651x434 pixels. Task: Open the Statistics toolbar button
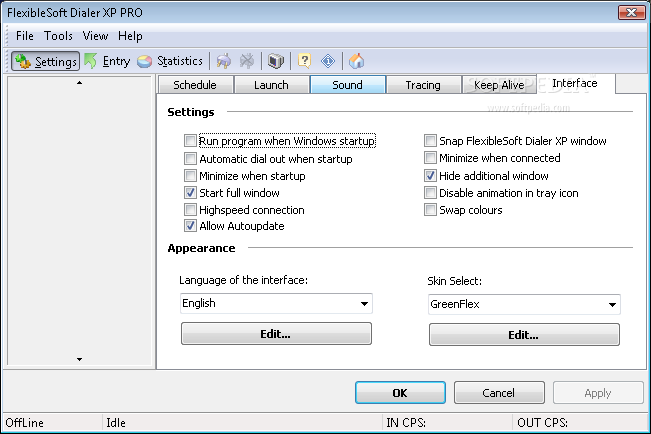pyautogui.click(x=170, y=61)
